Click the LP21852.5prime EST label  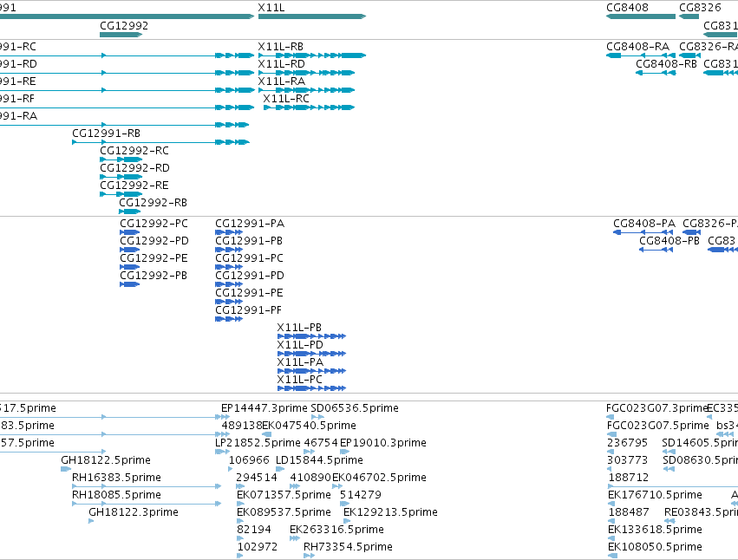[x=258, y=443]
